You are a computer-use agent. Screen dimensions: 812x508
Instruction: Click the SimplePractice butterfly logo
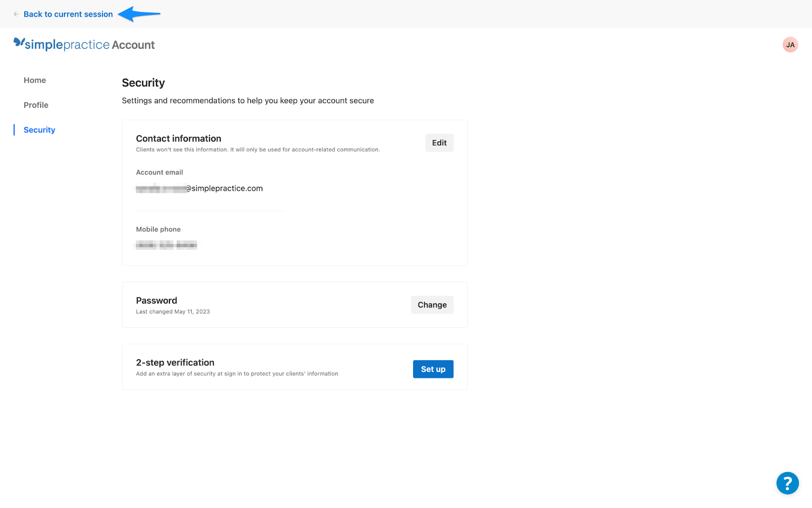[x=19, y=43]
